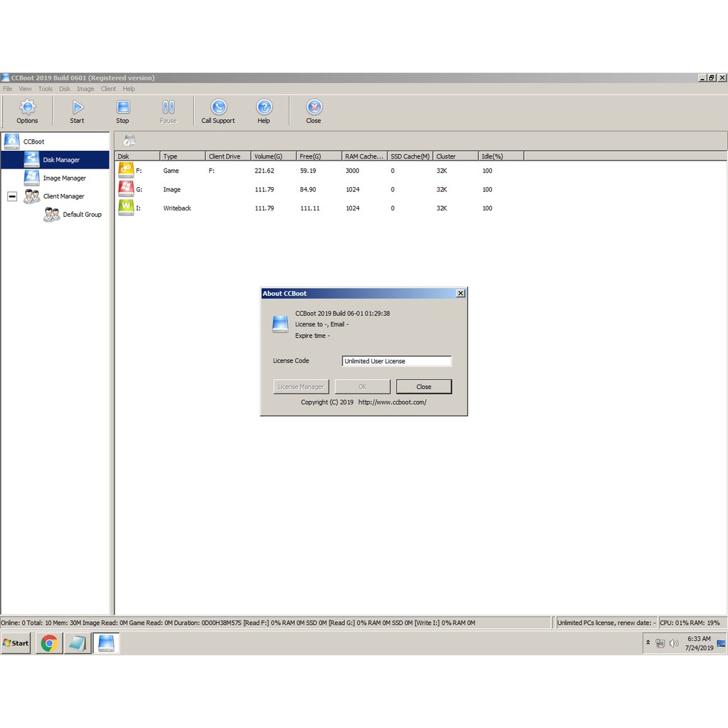
Task: Select the Writeback disk I: icon
Action: tap(126, 208)
